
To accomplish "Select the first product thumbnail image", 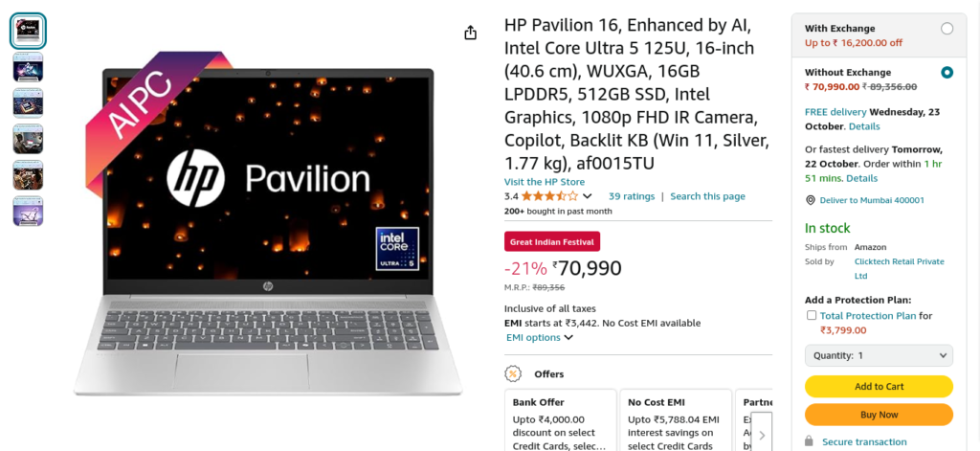I will click(x=28, y=32).
